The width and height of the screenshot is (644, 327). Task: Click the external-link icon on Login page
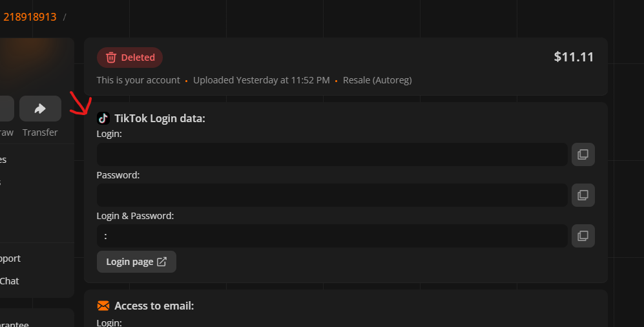pyautogui.click(x=162, y=262)
